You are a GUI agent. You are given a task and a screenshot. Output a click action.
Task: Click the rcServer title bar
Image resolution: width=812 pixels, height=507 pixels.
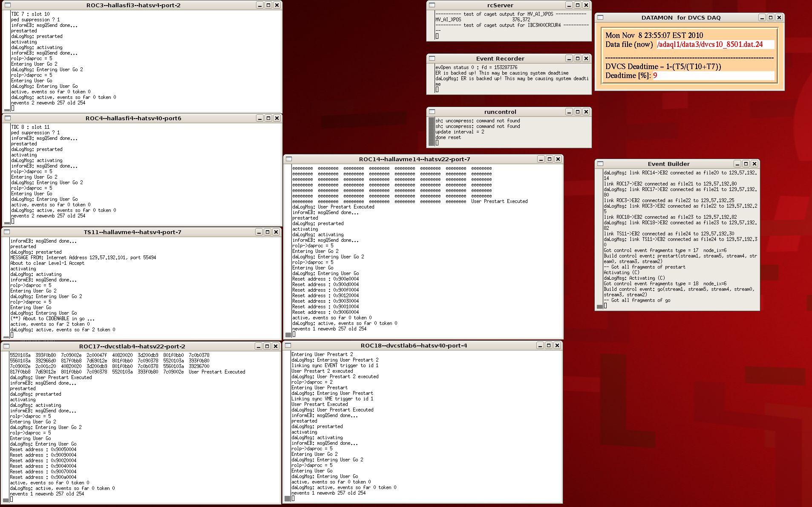500,5
